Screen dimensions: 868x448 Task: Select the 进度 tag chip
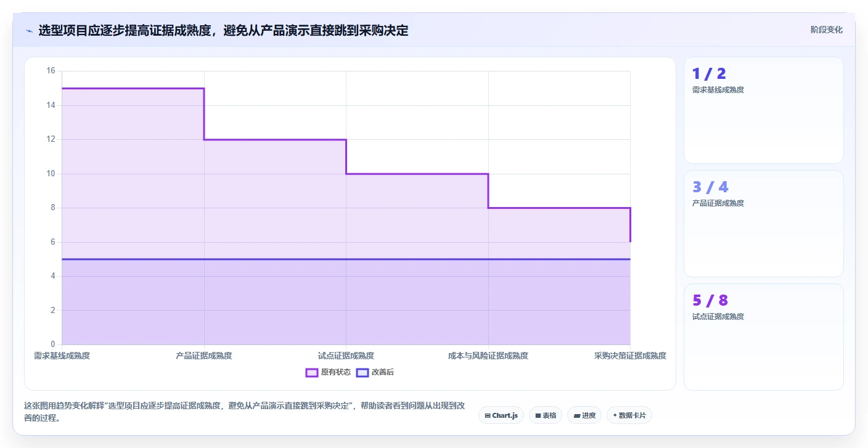point(584,415)
